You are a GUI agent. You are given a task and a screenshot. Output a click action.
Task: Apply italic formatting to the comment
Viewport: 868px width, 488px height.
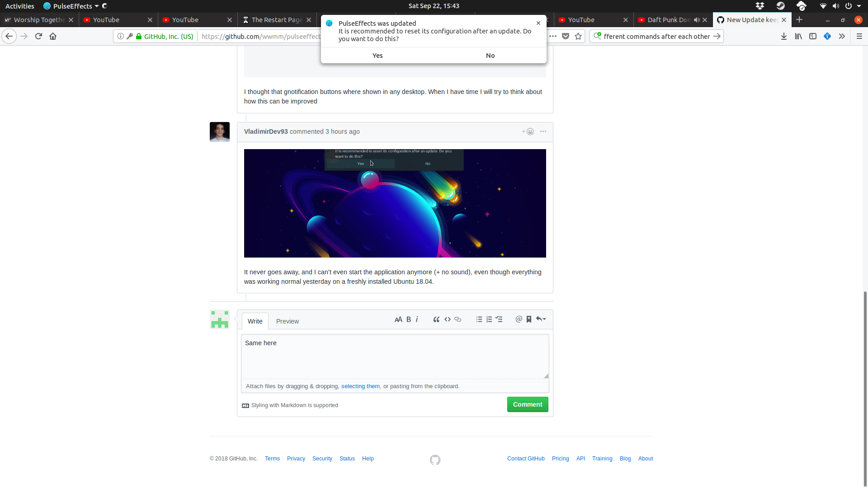(416, 319)
